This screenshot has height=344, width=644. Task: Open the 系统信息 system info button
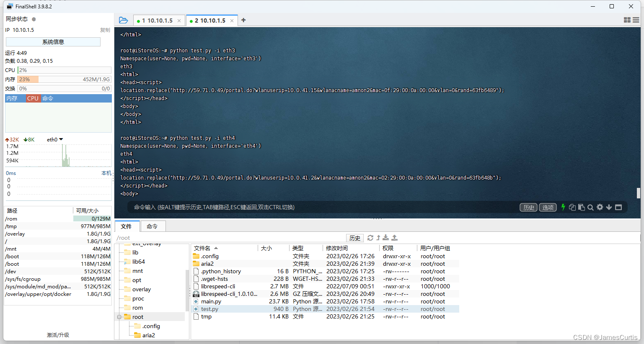[x=53, y=42]
